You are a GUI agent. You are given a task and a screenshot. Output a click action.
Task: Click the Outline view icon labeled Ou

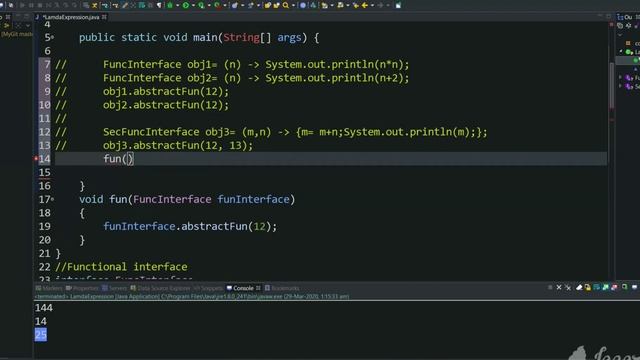[624, 17]
